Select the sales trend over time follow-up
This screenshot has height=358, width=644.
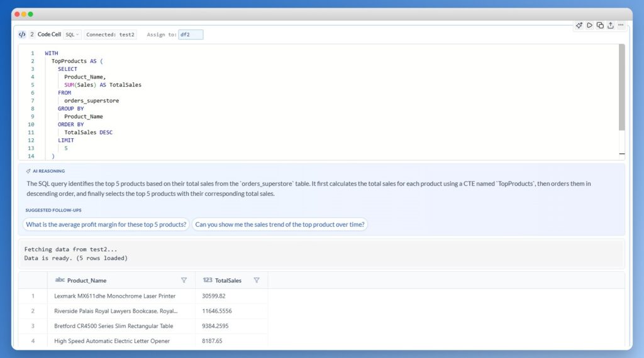point(280,224)
